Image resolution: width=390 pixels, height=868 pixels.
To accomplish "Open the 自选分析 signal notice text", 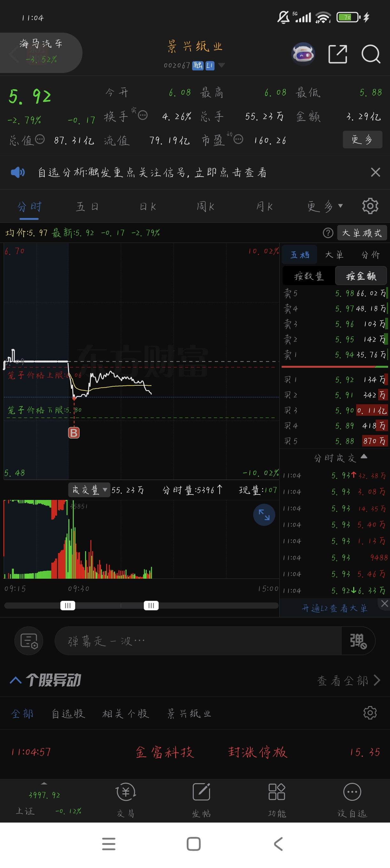I will pyautogui.click(x=152, y=172).
